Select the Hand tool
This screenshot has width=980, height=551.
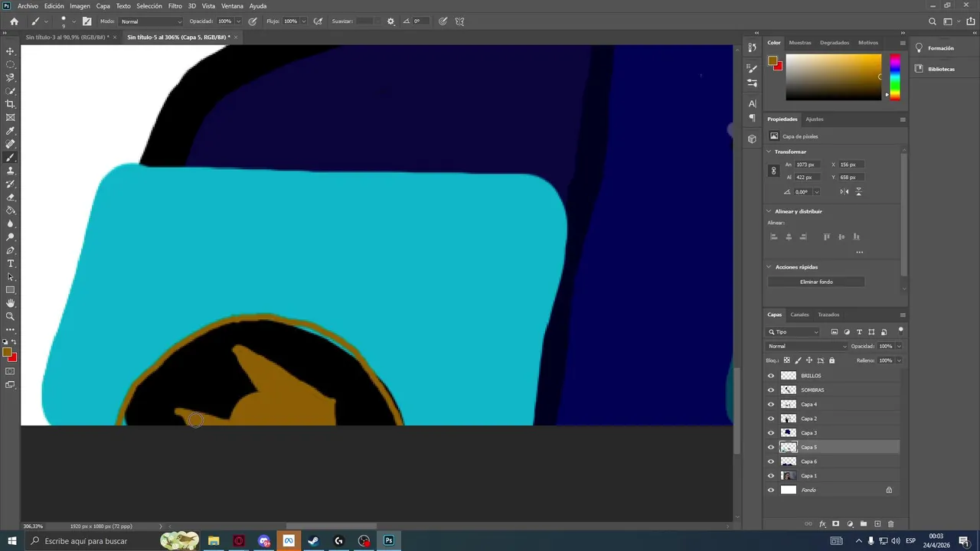pos(10,303)
